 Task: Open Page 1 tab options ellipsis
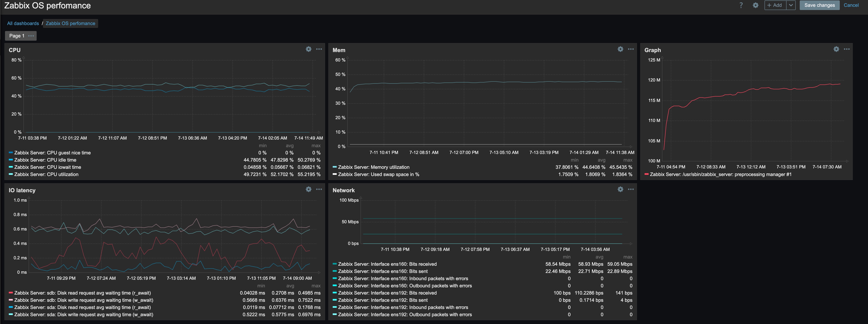(x=31, y=36)
